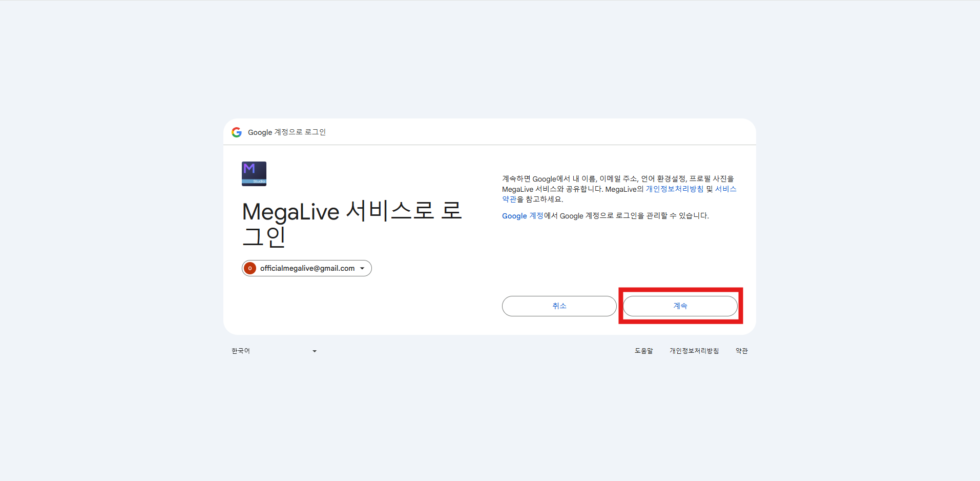Click the Google logo icon in header
Image resolution: width=980 pixels, height=481 pixels.
237,132
